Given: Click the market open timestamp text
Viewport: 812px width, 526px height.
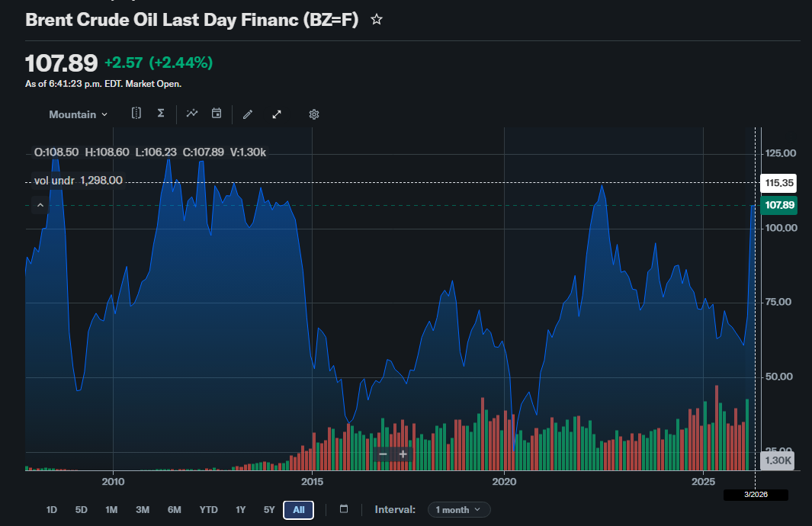Looking at the screenshot, I should click(103, 84).
